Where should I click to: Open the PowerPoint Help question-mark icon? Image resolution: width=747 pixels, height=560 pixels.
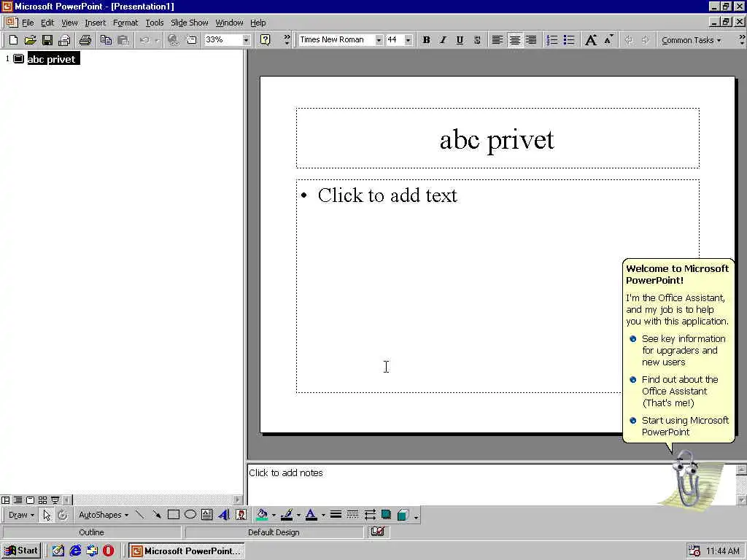pos(266,40)
